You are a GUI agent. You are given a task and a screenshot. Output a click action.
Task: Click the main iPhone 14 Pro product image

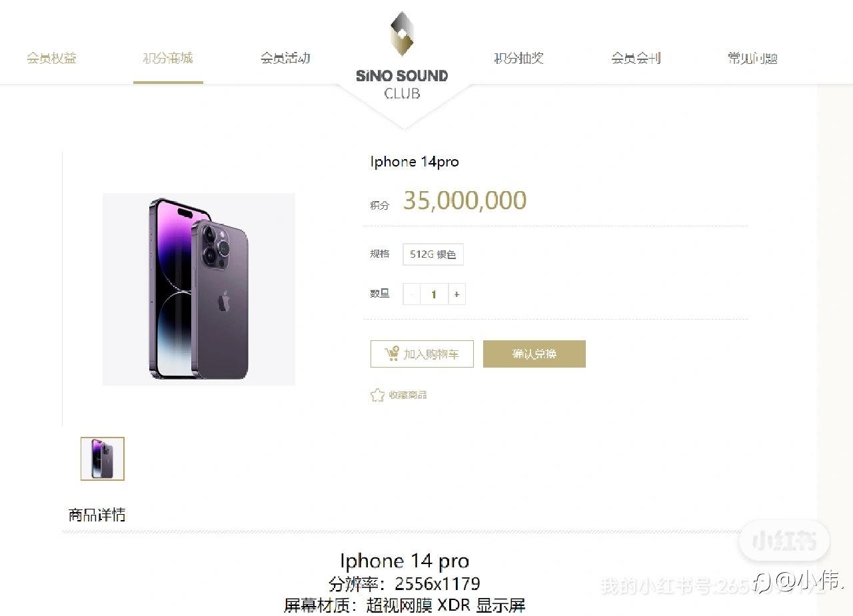[x=199, y=289]
